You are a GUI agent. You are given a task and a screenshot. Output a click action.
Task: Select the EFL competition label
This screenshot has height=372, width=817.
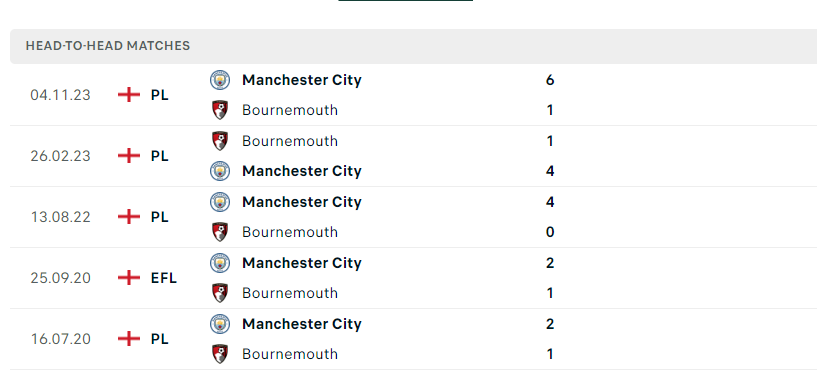(164, 278)
